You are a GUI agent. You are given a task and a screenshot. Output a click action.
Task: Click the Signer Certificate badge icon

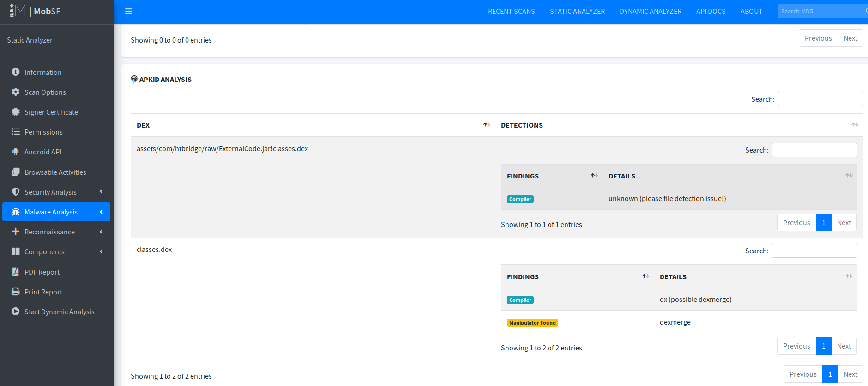pos(16,112)
